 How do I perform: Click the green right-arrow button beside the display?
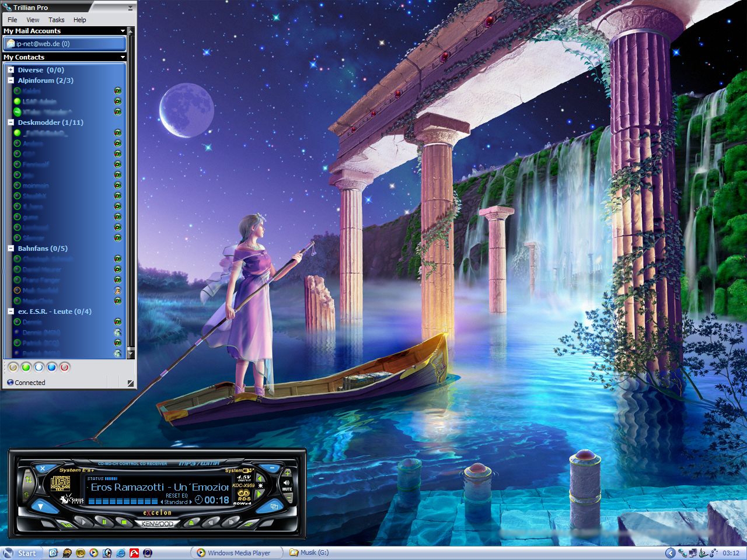tap(259, 494)
